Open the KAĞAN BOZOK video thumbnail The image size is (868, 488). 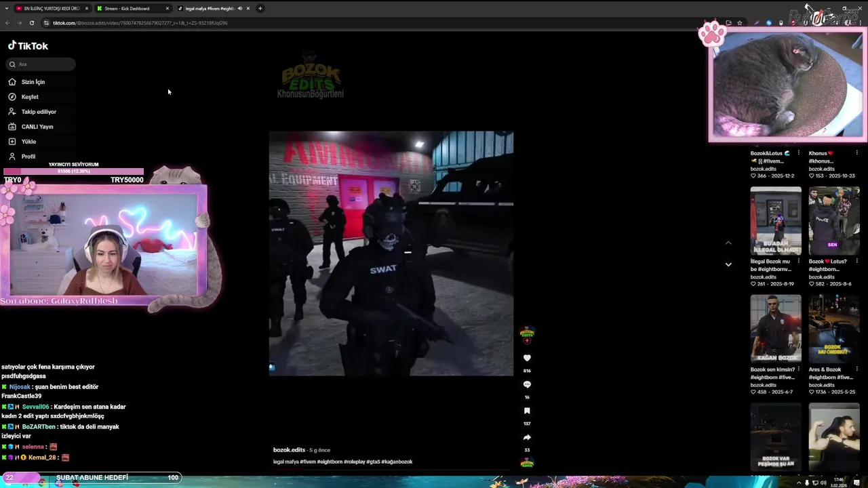pos(776,329)
